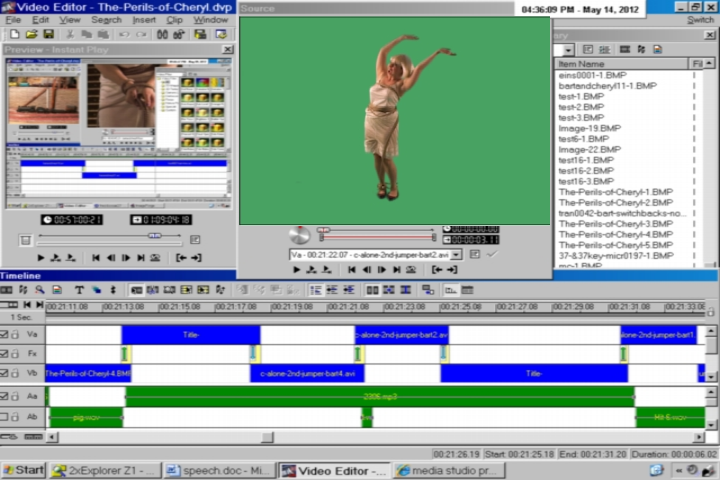Click Mark-out bracket in Source window
Image resolution: width=720 pixels, height=480 pixels.
(452, 270)
